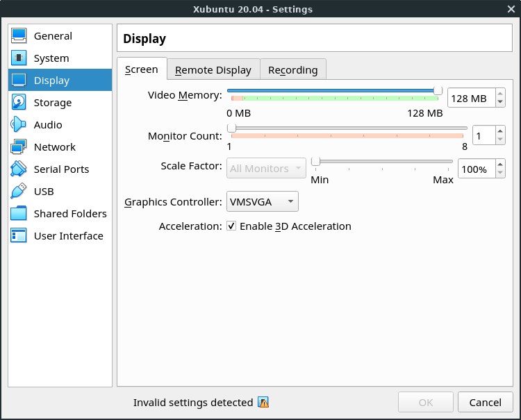
Task: Select the User Interface icon
Action: pos(19,236)
